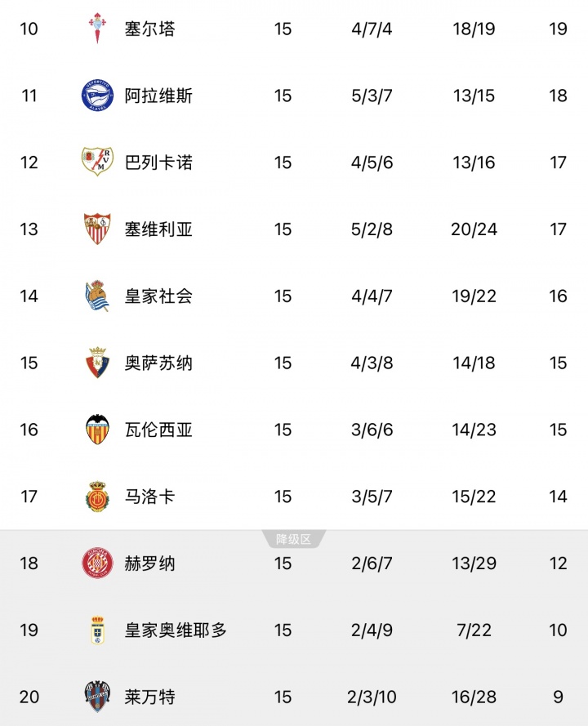588x726 pixels.
Task: Open team name 皇家社会
Action: click(x=158, y=296)
